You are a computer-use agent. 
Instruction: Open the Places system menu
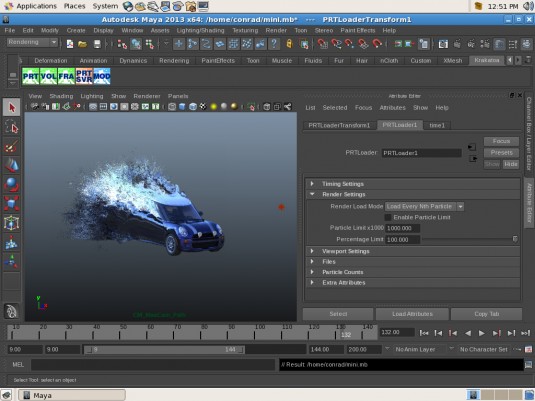[x=74, y=6]
